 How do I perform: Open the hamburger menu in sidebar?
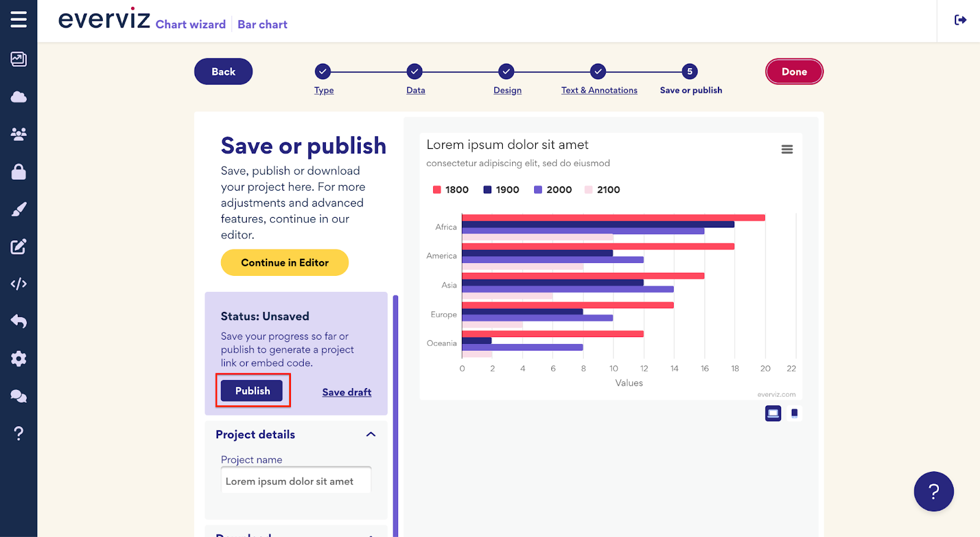coord(18,20)
